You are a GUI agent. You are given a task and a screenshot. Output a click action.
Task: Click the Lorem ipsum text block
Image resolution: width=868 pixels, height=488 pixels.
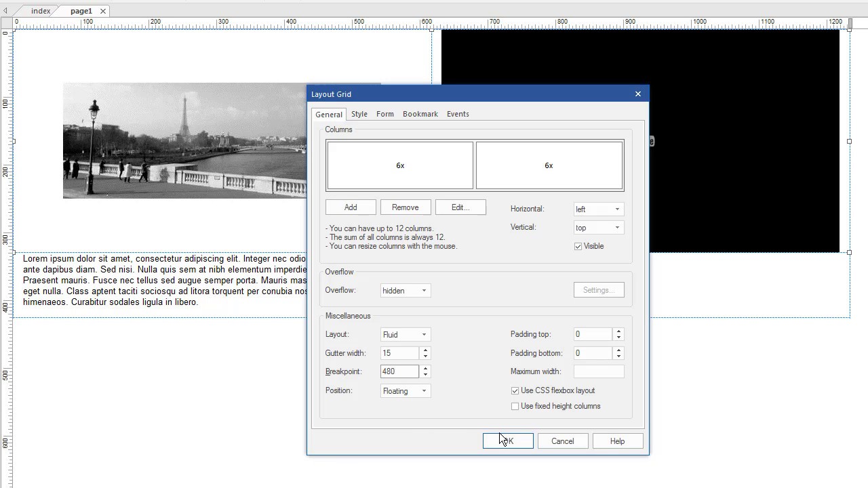point(165,280)
